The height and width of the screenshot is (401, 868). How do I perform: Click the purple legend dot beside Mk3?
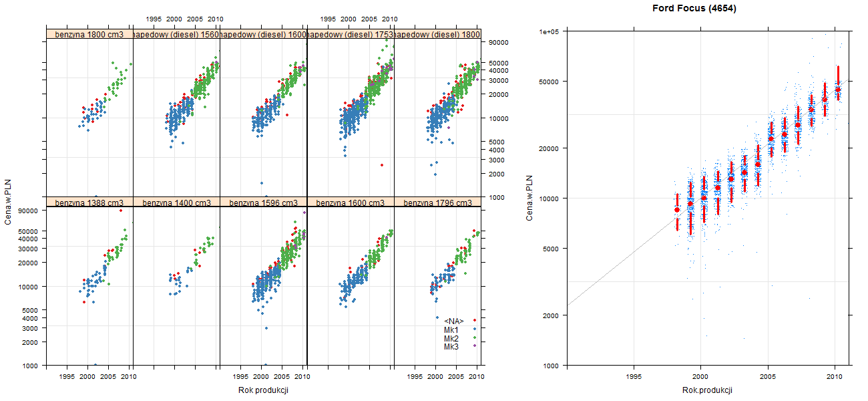tap(474, 347)
